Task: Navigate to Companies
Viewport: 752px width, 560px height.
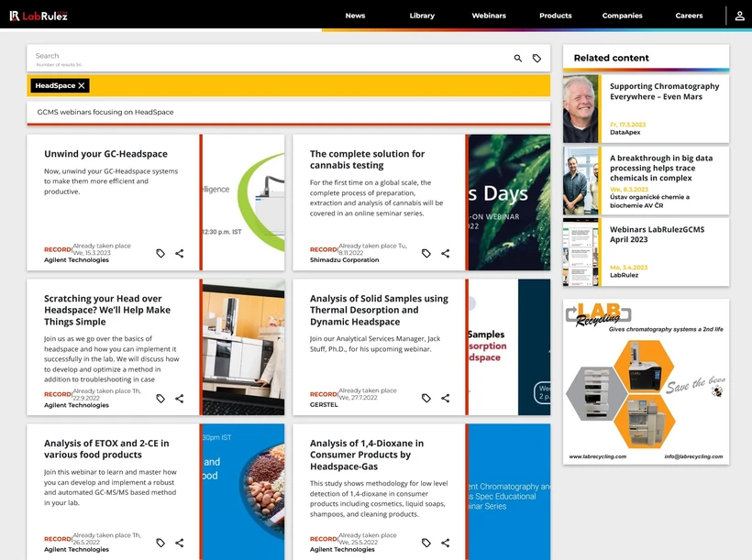Action: tap(622, 16)
